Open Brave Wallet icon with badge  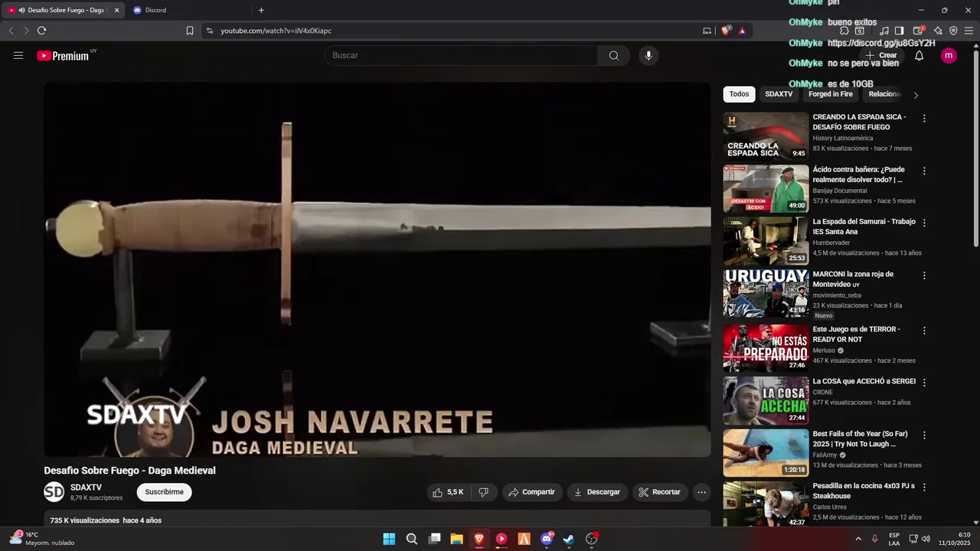[919, 31]
